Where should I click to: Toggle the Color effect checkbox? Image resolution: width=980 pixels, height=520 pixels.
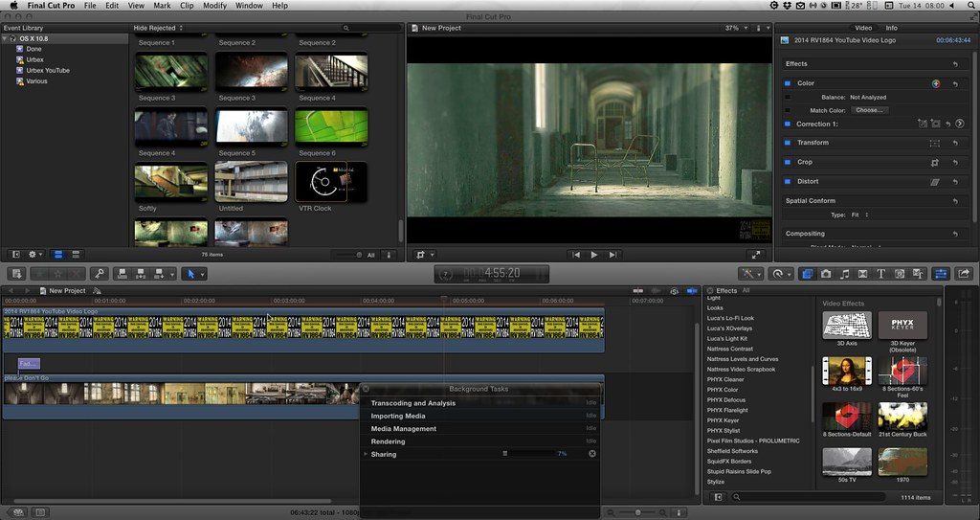coord(788,83)
